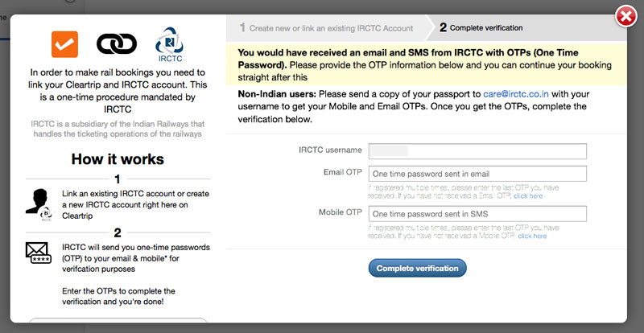Click the black chain link icon
This screenshot has width=644, height=333.
[117, 44]
